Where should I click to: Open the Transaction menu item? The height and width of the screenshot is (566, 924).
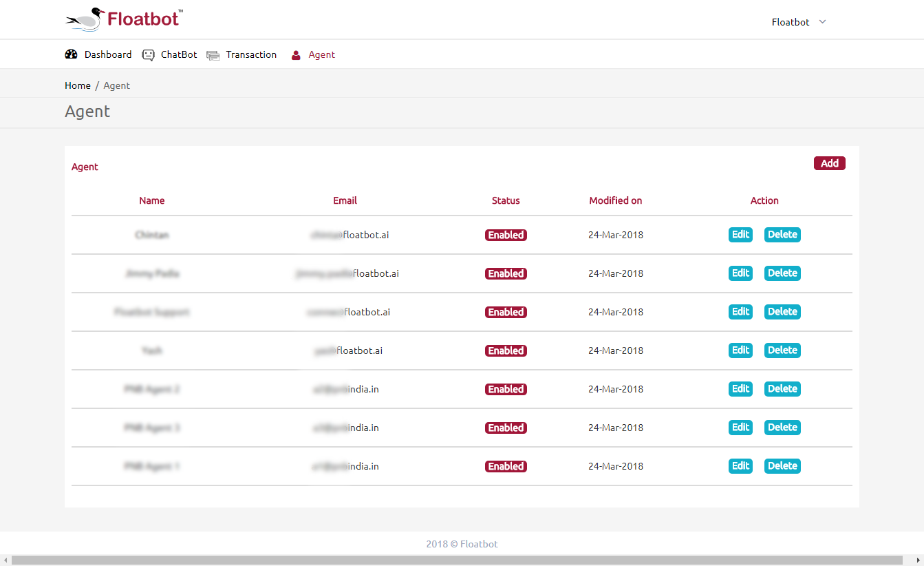pos(251,54)
